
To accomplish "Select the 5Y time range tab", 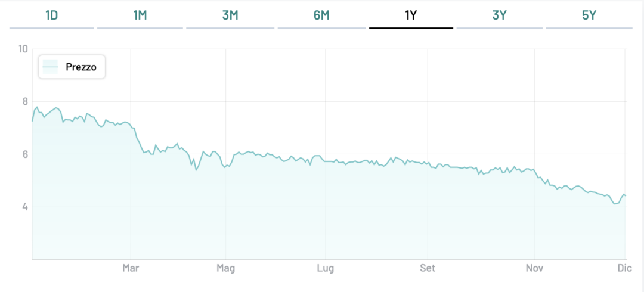I will [x=589, y=15].
